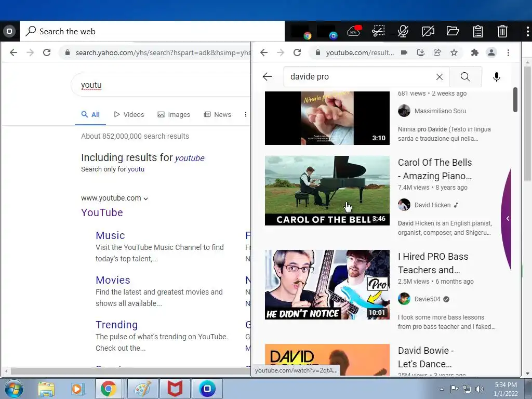Open the YouTube result title link
The image size is (532, 399).
pos(102,212)
